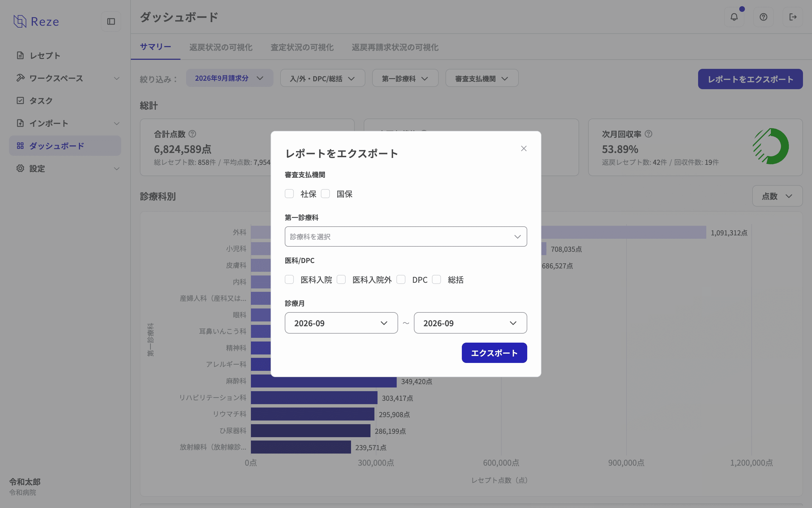Image resolution: width=812 pixels, height=508 pixels.
Task: Tick the 総括 checkbox
Action: point(436,279)
